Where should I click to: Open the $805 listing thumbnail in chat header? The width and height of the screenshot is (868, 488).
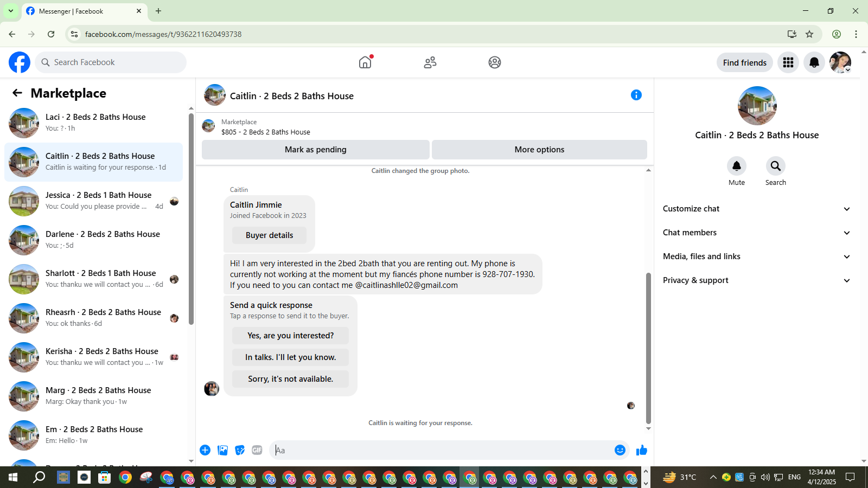pyautogui.click(x=208, y=126)
